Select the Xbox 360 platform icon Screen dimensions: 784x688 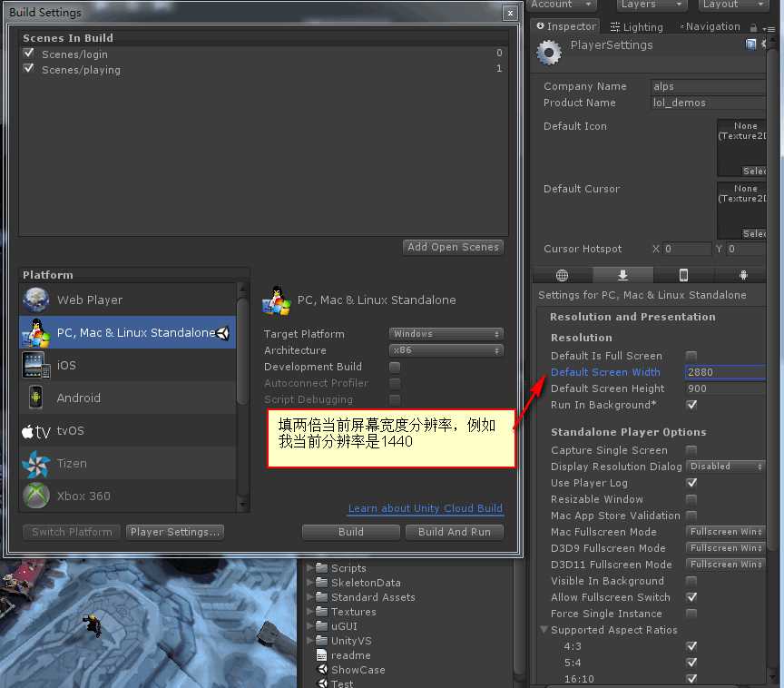(36, 496)
